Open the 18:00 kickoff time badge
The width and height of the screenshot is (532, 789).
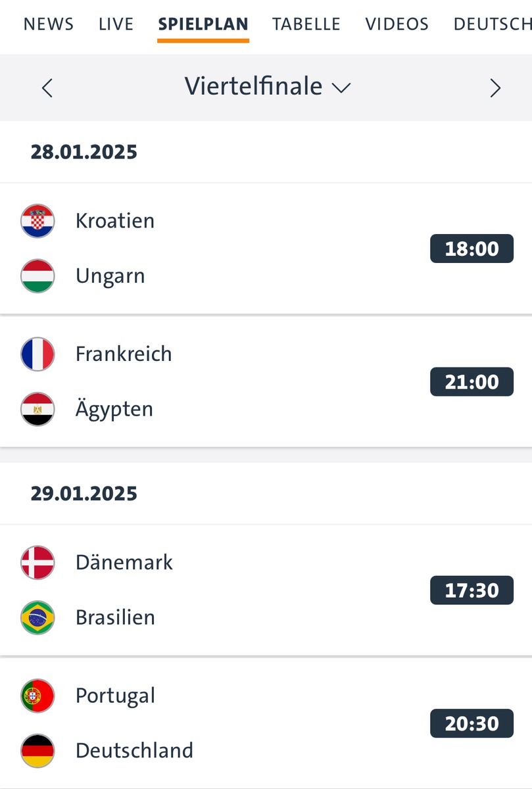[472, 249]
